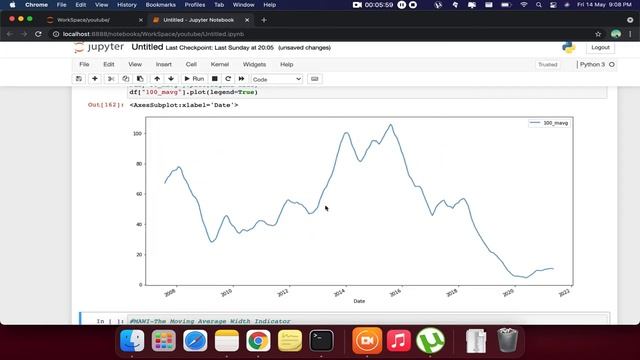Open the Kernel menu

click(220, 64)
